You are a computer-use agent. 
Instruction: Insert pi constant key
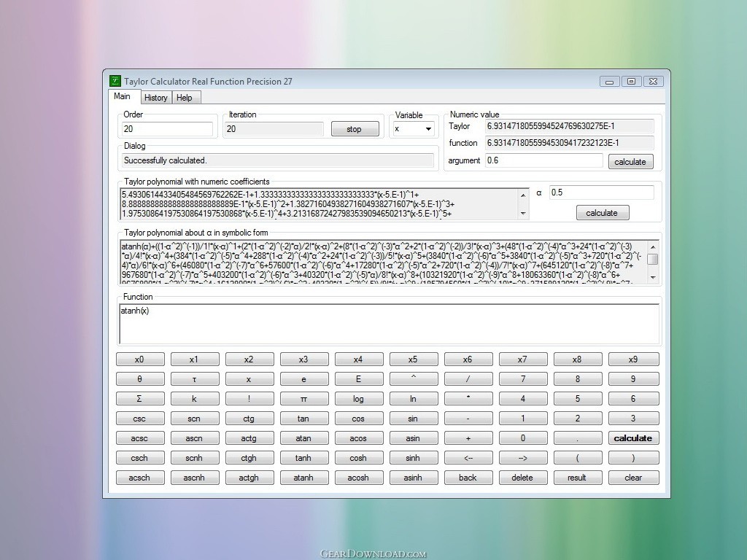pyautogui.click(x=304, y=399)
